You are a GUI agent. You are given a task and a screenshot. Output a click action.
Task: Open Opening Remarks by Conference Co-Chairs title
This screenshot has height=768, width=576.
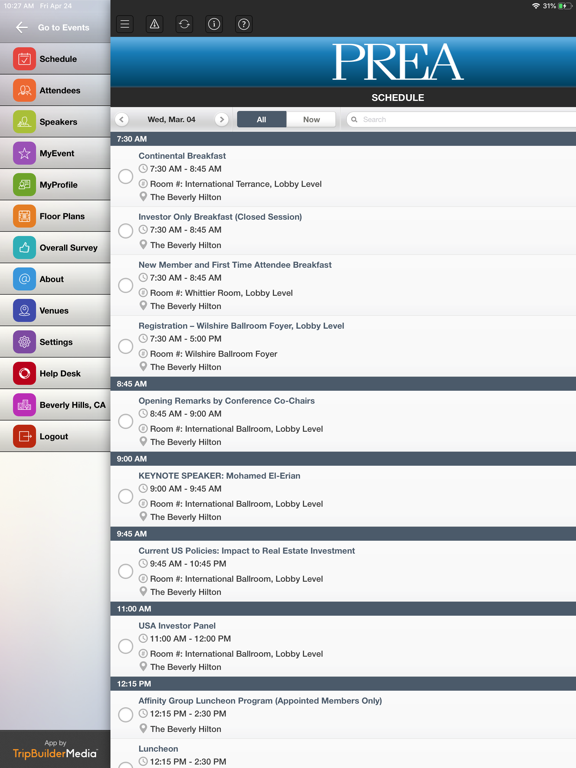pos(226,401)
